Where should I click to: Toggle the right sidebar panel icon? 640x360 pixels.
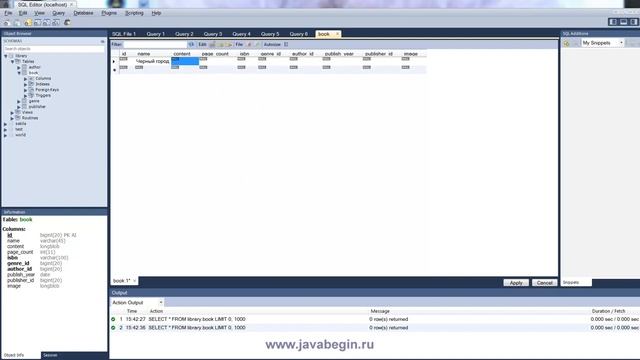pyautogui.click(x=633, y=22)
